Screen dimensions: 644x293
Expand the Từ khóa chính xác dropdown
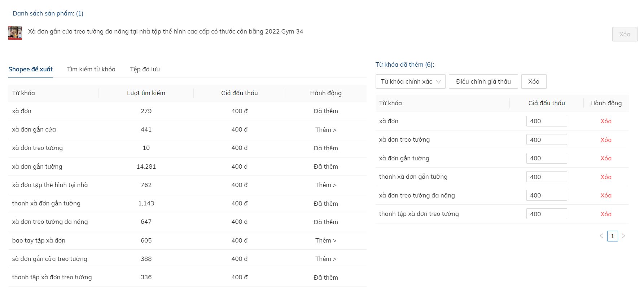[x=410, y=81]
